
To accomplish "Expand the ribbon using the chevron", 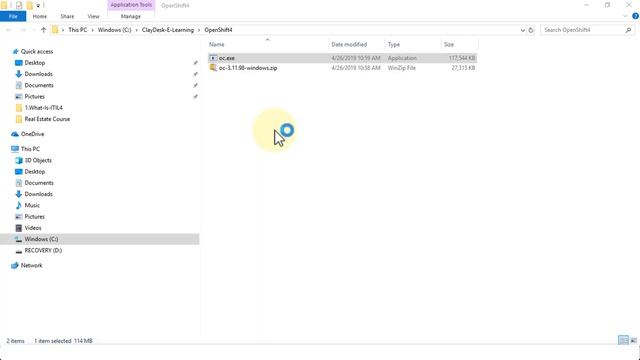I will (625, 16).
